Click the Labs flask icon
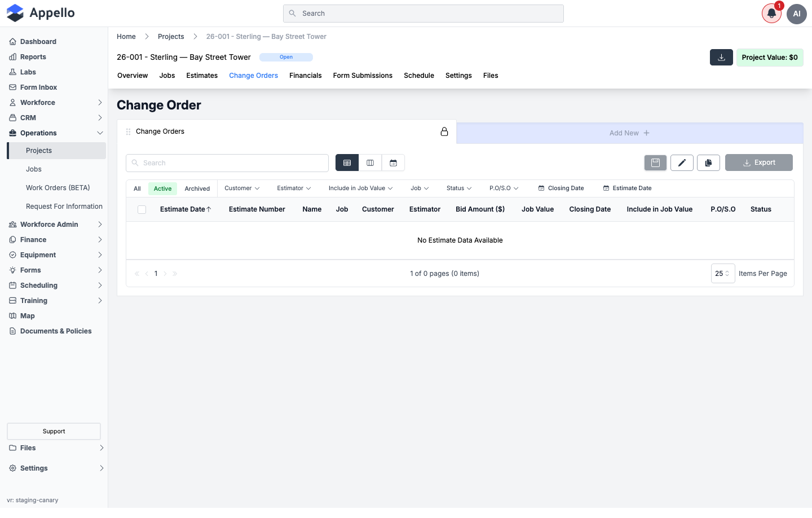Image resolution: width=812 pixels, height=518 pixels. 12,72
